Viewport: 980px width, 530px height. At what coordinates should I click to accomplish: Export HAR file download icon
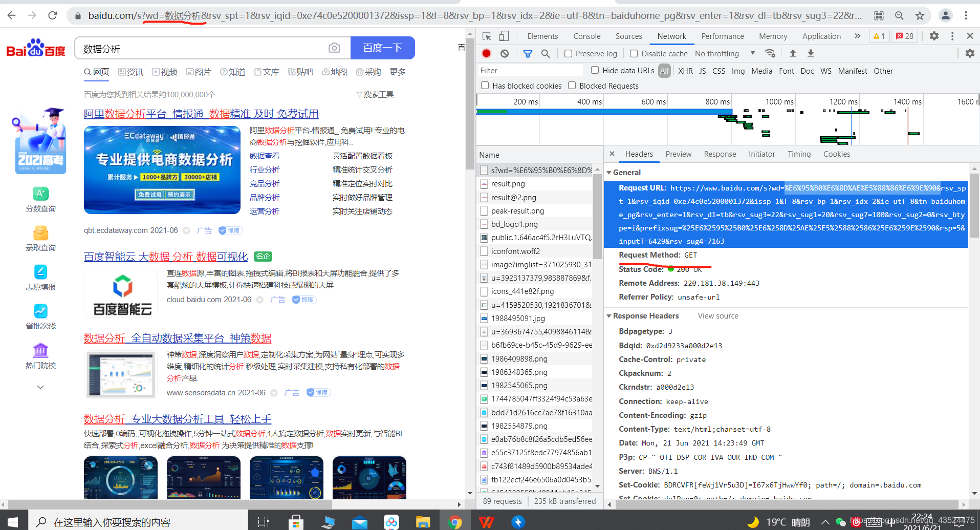coord(811,53)
